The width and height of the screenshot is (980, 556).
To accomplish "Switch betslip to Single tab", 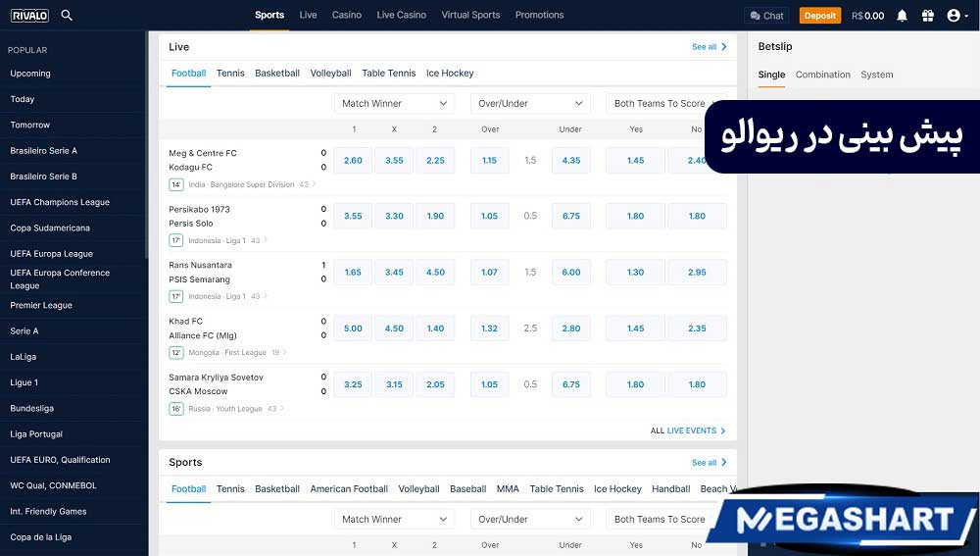I will coord(771,75).
